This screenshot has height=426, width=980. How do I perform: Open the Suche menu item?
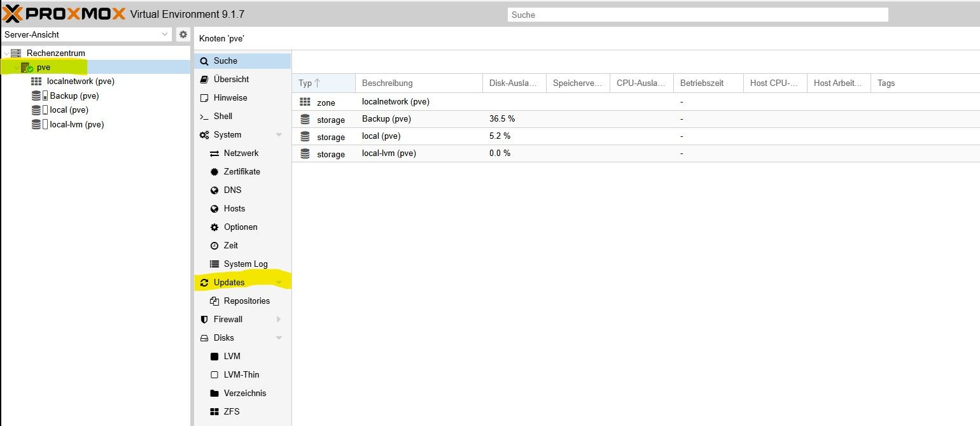coord(242,61)
